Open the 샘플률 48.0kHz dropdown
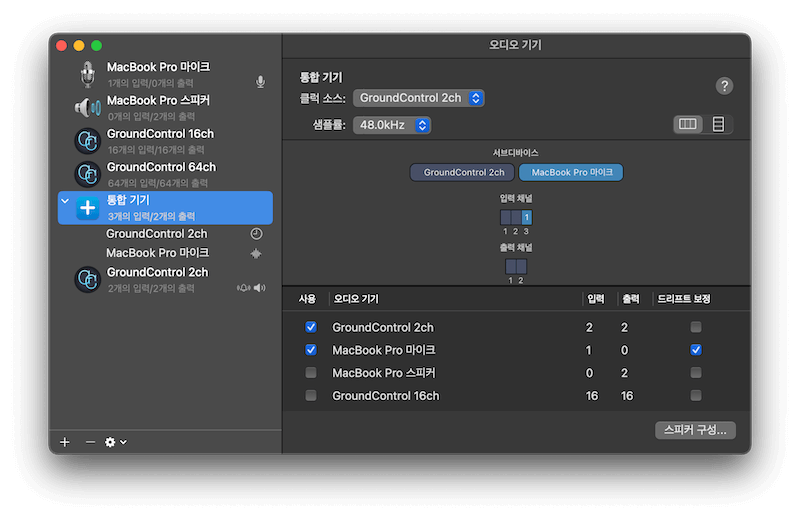800x519 pixels. [392, 125]
